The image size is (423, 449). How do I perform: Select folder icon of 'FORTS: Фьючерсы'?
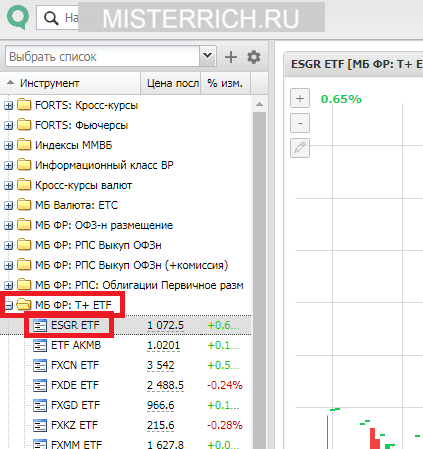[24, 125]
